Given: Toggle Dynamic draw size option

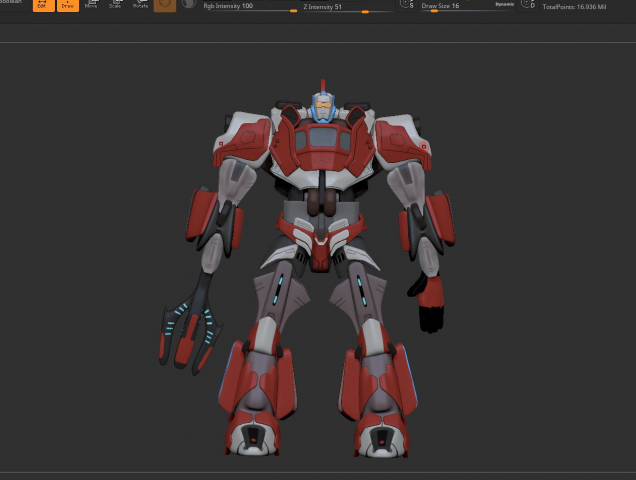Looking at the screenshot, I should (x=505, y=4).
